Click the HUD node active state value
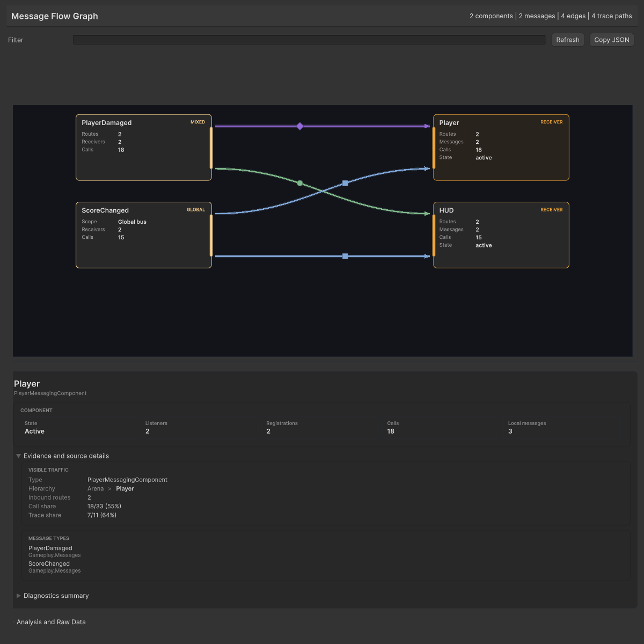Image resolution: width=644 pixels, height=644 pixels. click(x=484, y=245)
